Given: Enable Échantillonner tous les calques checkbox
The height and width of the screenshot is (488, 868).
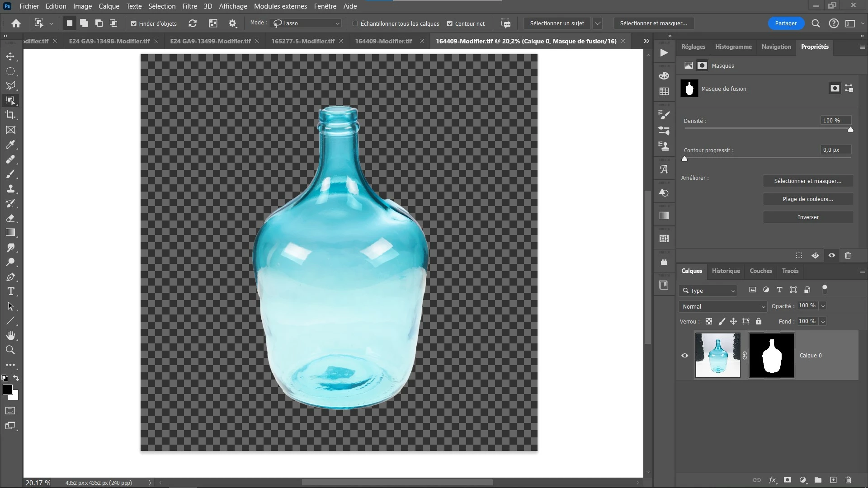Looking at the screenshot, I should (x=355, y=23).
